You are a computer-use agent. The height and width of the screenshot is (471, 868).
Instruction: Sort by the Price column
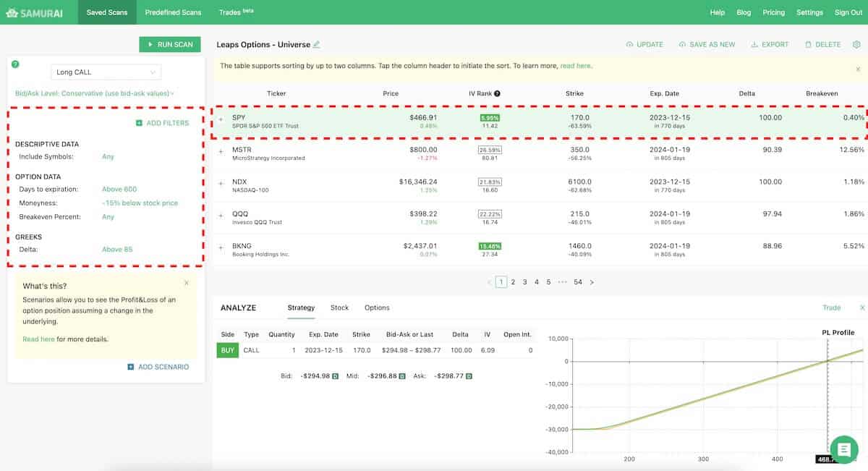[x=391, y=93]
